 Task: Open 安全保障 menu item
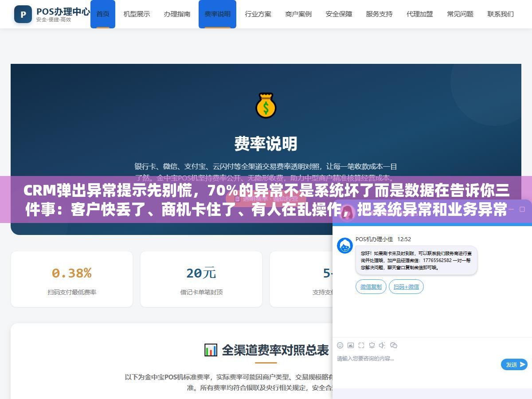339,14
